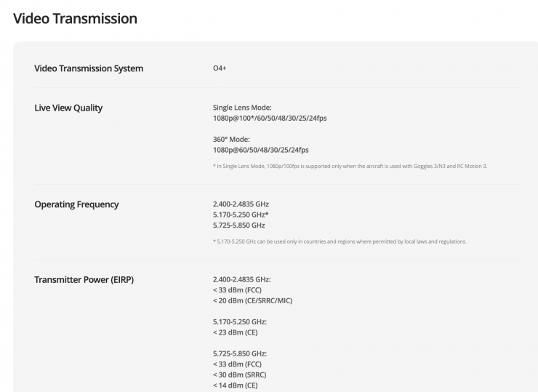Click the O4+ transmission system value
Viewport: 538px width, 392px height.
pos(220,68)
